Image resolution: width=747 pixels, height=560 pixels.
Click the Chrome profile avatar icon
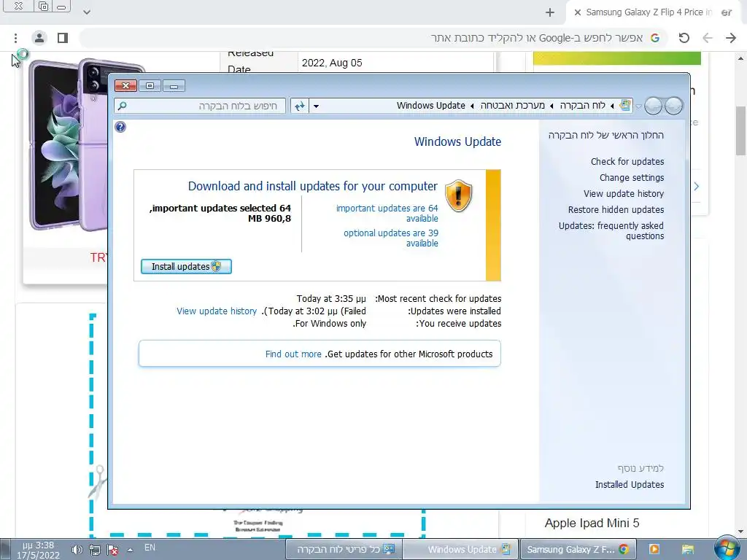click(39, 38)
